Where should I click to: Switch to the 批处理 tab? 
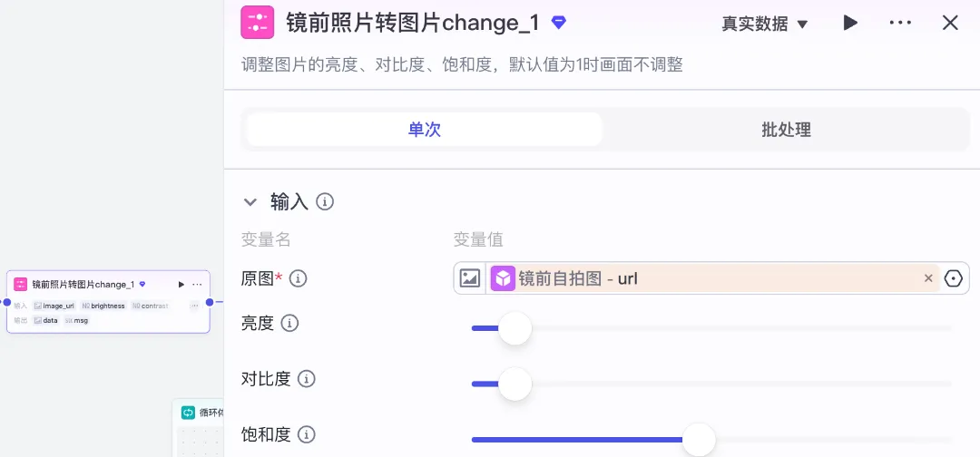[x=786, y=130]
